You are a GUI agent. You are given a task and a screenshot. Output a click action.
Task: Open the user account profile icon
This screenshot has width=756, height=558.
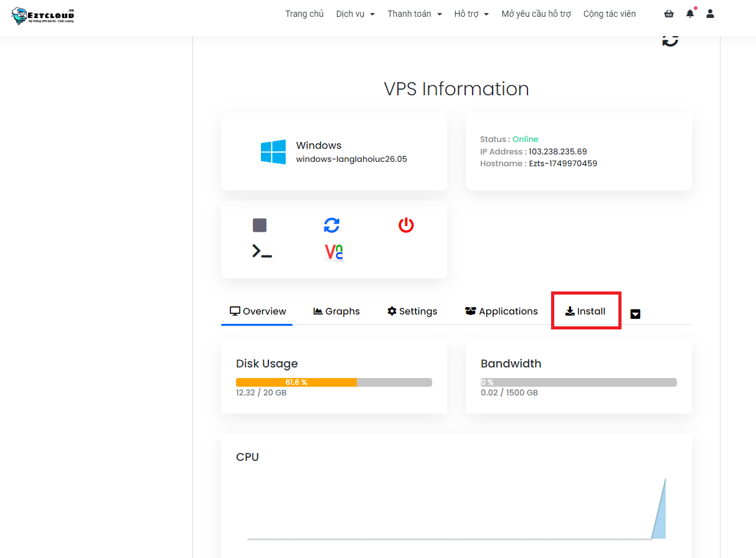click(710, 14)
